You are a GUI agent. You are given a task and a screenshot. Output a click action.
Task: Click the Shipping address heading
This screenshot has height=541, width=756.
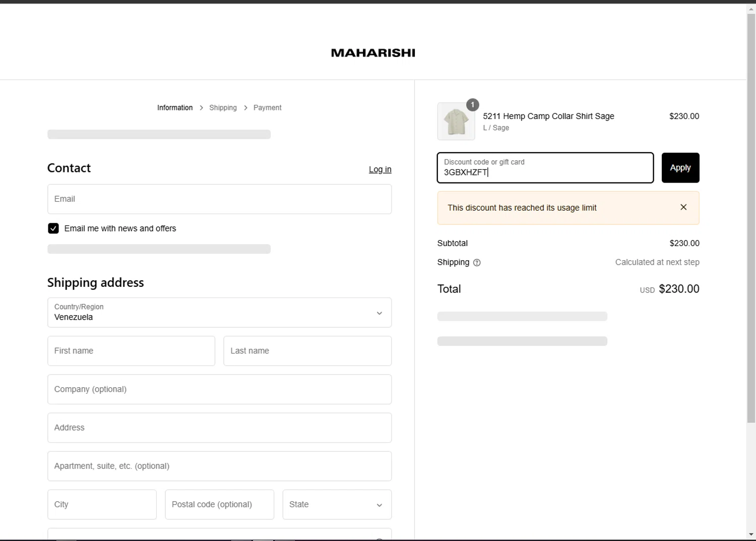point(96,282)
